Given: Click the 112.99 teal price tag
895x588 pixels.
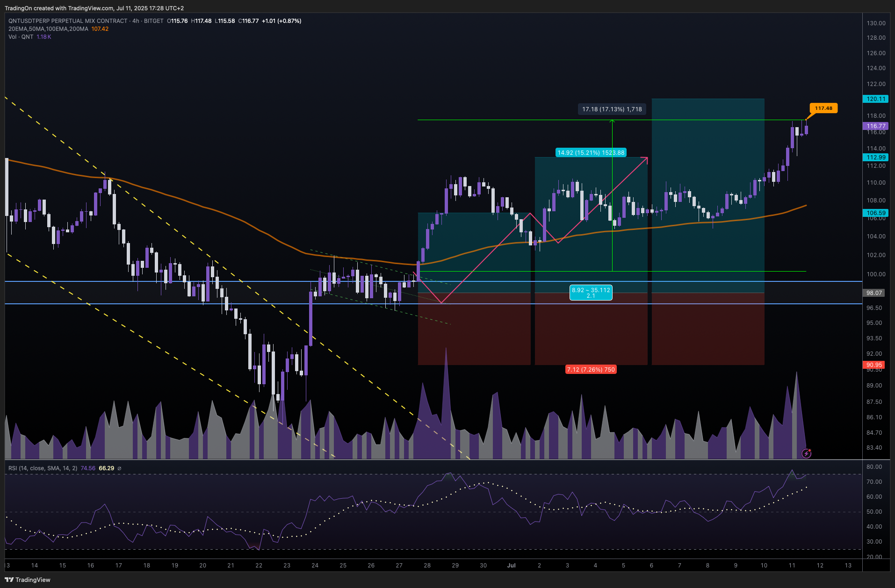Looking at the screenshot, I should (875, 158).
